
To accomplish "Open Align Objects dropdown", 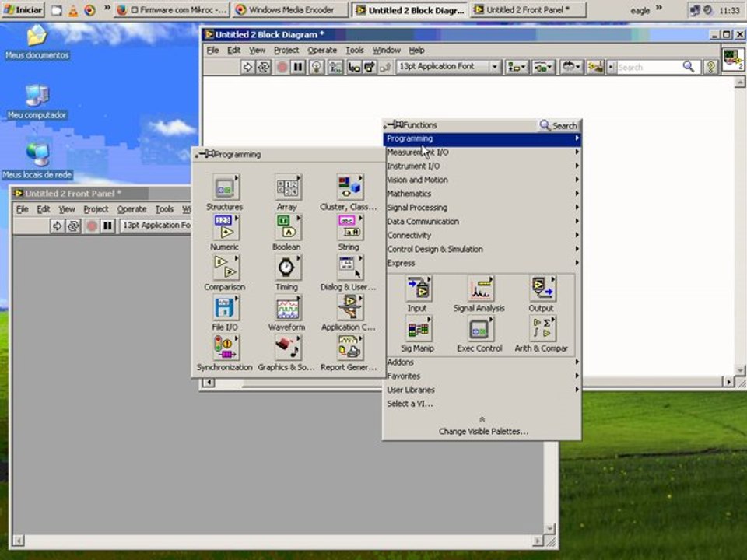I will click(517, 67).
